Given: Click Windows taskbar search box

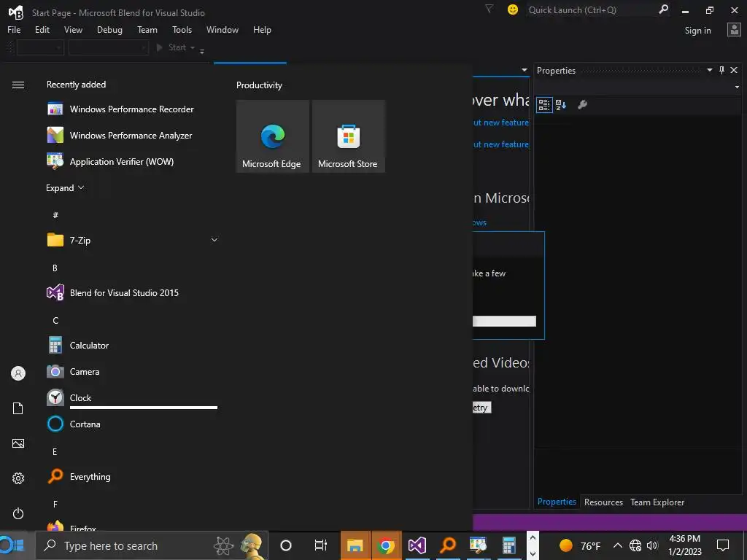Looking at the screenshot, I should click(152, 545).
